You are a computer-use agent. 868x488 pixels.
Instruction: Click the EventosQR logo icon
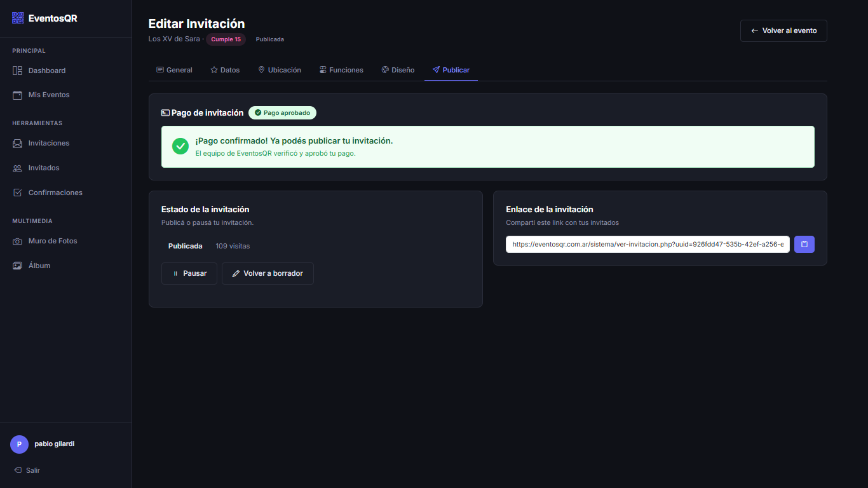(x=18, y=18)
